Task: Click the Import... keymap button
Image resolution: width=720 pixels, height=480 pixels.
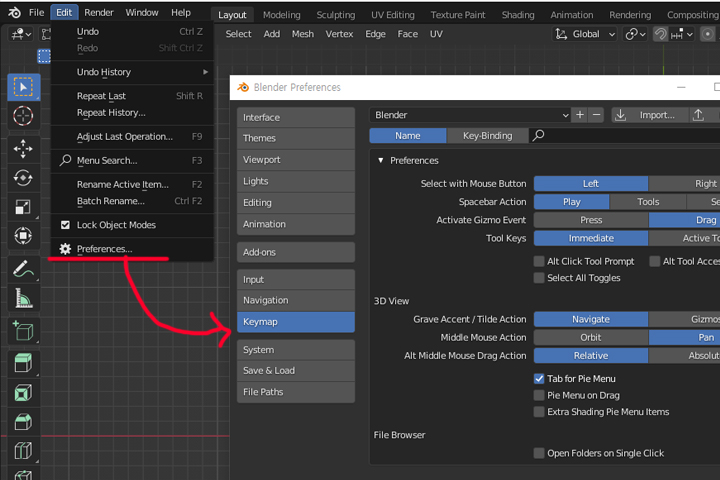Action: (x=650, y=115)
